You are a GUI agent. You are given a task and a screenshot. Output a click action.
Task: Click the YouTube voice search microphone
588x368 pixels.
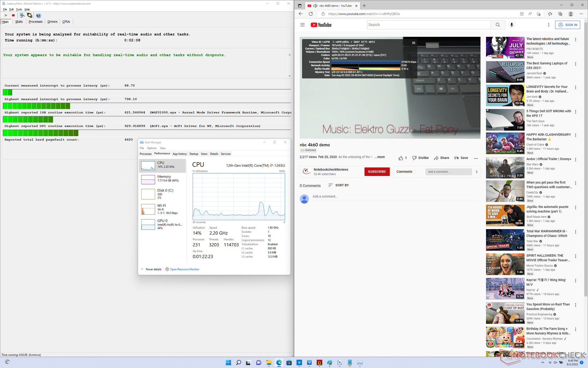coord(511,25)
